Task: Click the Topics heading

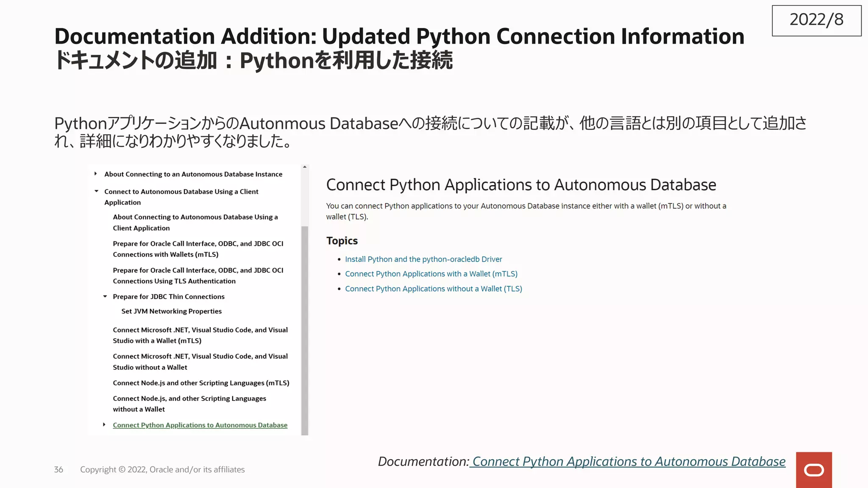Action: pos(342,241)
